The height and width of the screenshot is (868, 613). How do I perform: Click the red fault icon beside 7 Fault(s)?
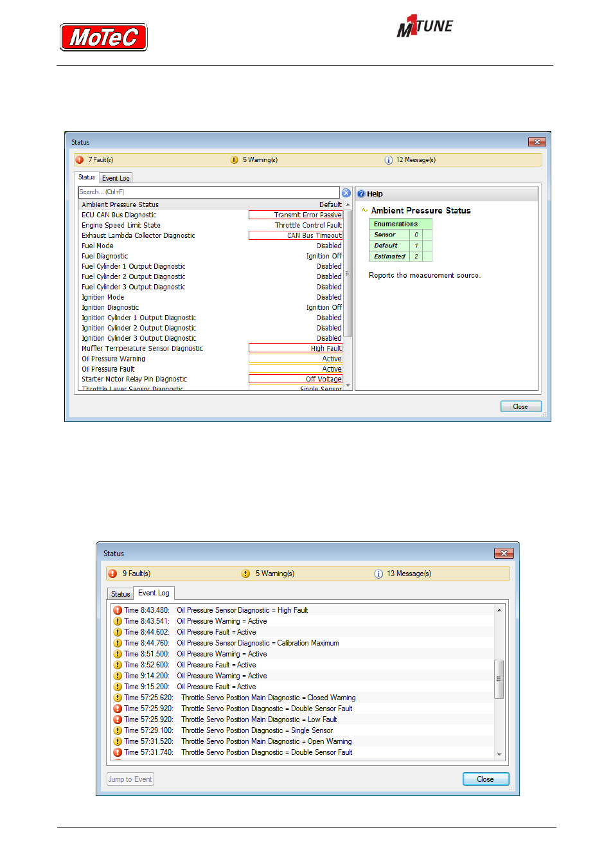(80, 160)
